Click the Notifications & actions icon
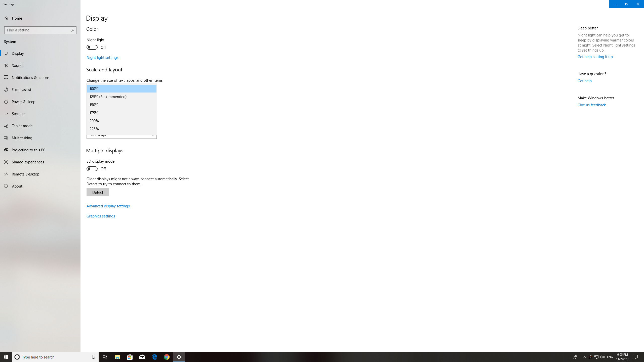Screen dimensions: 644x362 (6, 77)
